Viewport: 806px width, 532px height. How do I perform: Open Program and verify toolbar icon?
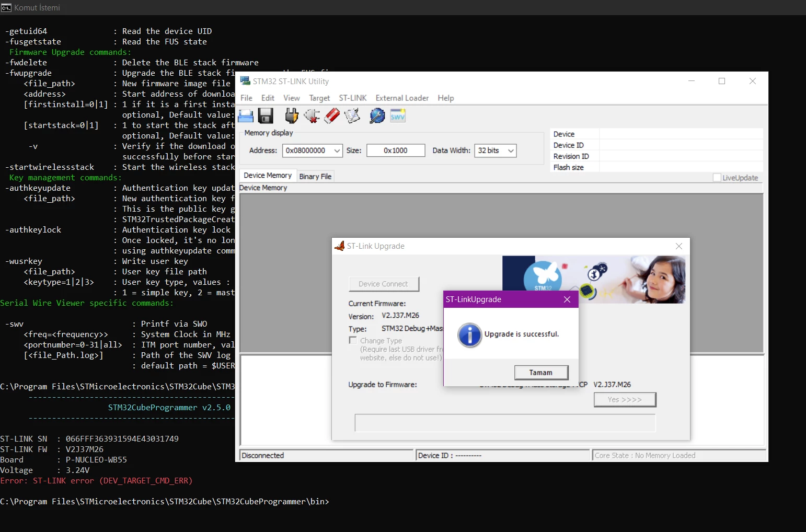coord(352,116)
